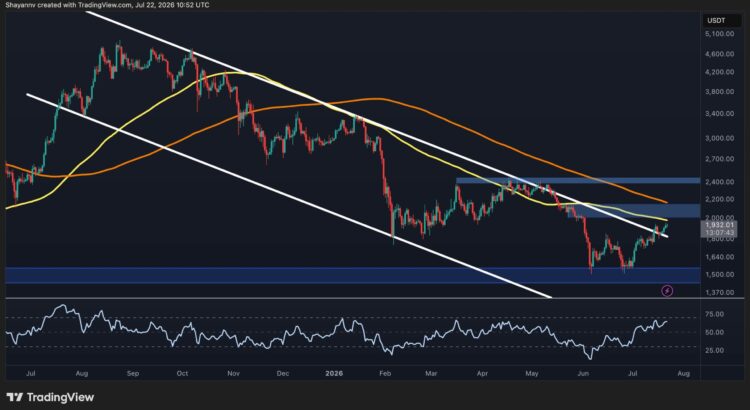The height and width of the screenshot is (410, 750).
Task: Click the 4,600.00 price axis label
Action: [720, 55]
